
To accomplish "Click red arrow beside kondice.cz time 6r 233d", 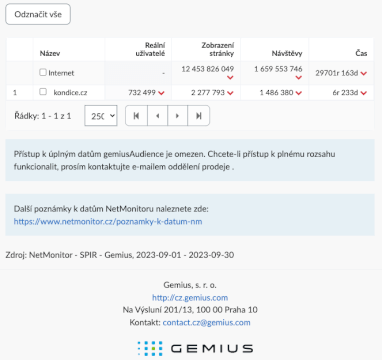I will 364,93.
